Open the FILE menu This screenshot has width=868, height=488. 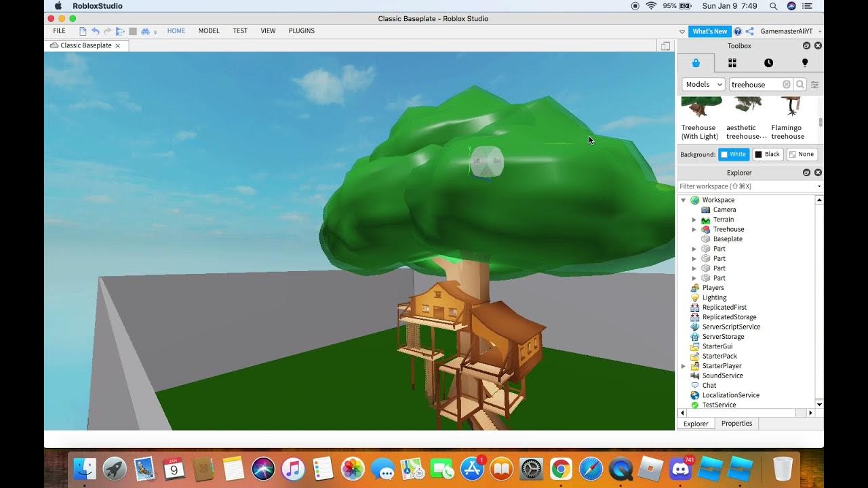(x=60, y=31)
